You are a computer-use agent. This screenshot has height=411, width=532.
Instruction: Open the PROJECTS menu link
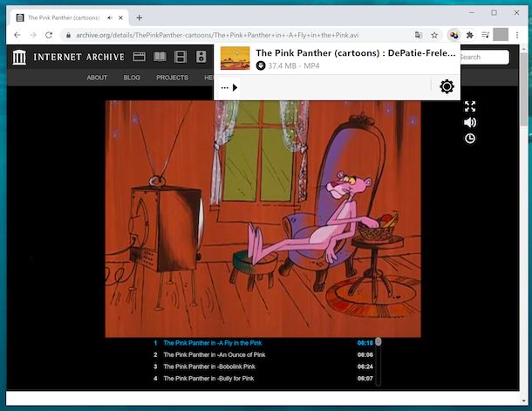pos(172,78)
